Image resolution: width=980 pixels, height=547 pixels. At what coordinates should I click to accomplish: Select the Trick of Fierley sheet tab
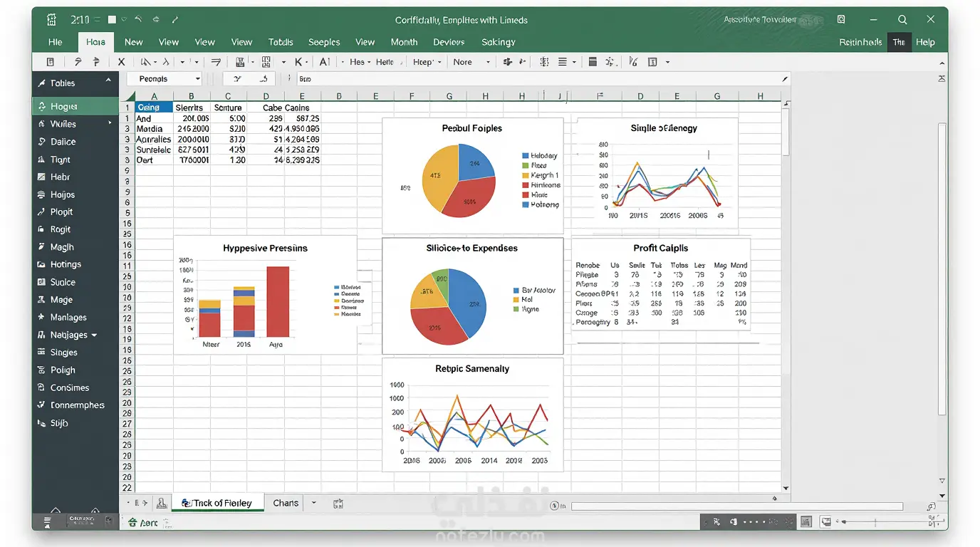(x=217, y=503)
